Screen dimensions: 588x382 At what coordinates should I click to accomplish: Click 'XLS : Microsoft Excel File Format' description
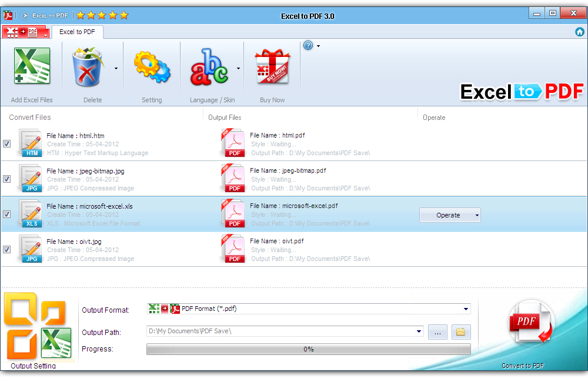pos(93,223)
